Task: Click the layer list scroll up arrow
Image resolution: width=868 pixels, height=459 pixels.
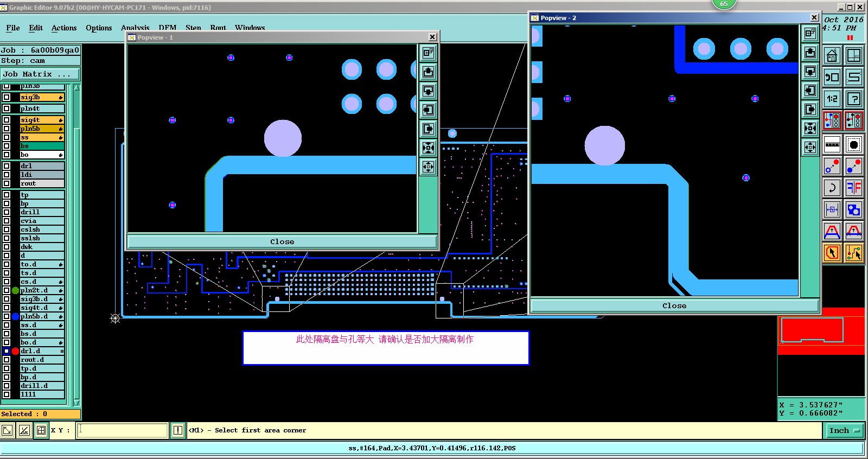Action: pyautogui.click(x=76, y=87)
